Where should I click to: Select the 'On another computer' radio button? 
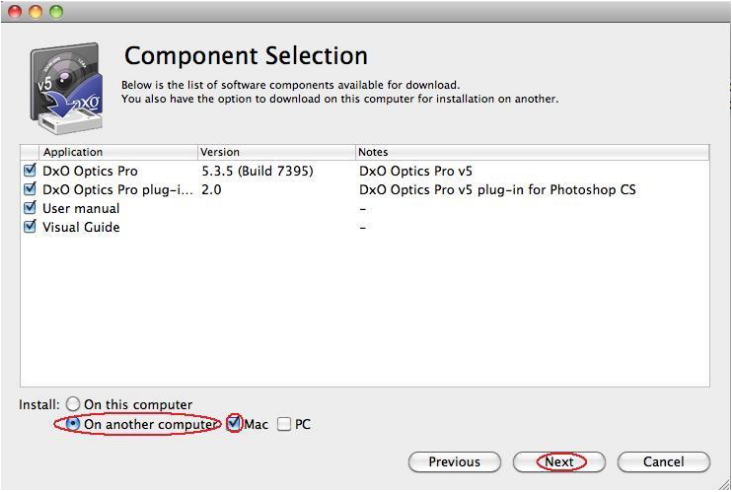73,424
